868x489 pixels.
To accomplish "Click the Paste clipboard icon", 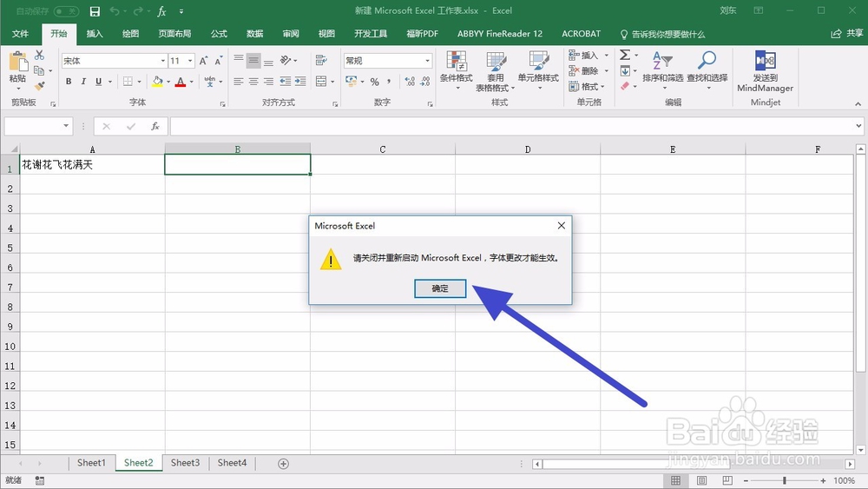I will click(x=17, y=62).
